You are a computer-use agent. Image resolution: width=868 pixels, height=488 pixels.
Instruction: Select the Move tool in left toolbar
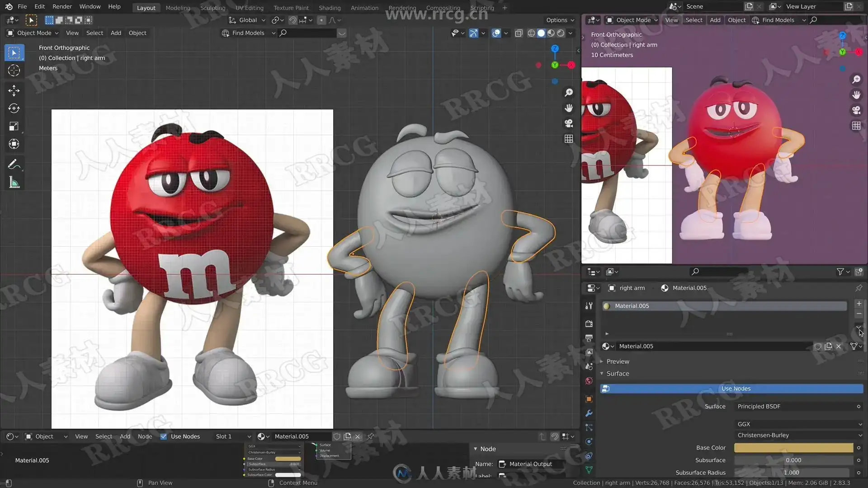point(14,91)
